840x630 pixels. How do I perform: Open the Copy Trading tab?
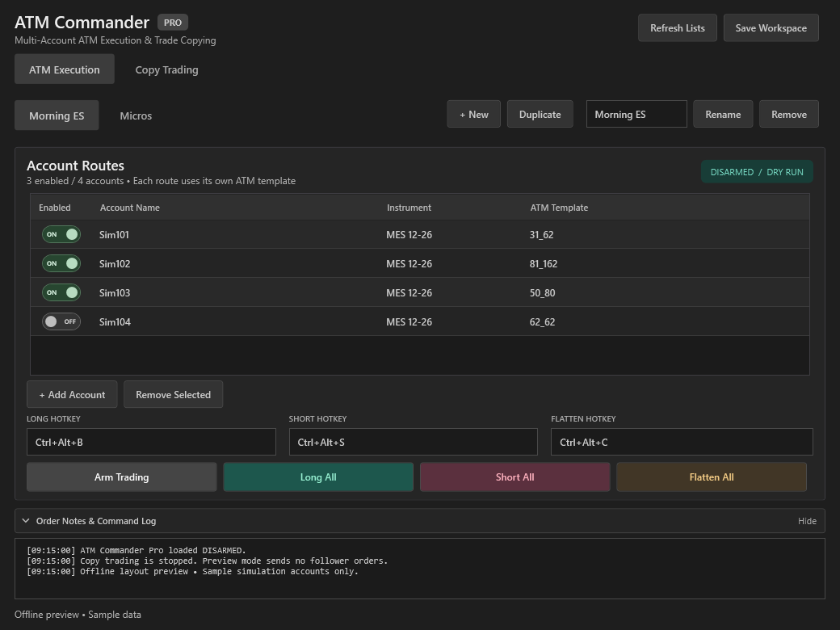(x=166, y=69)
